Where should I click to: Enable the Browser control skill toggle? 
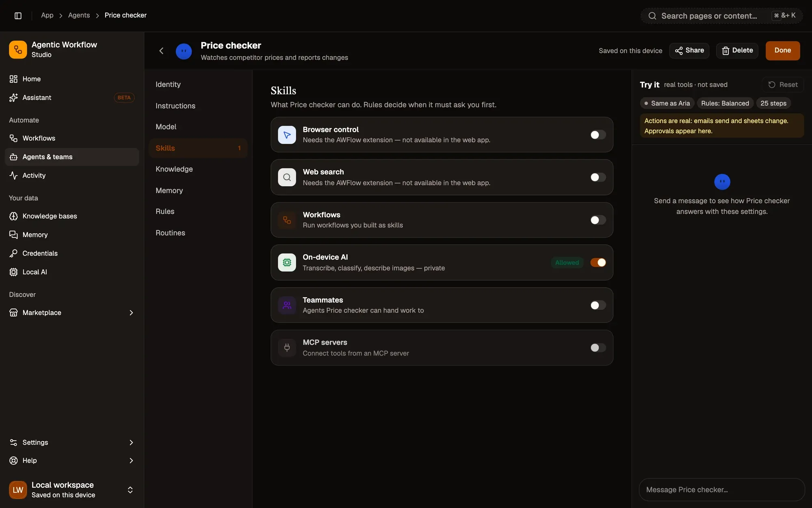598,135
